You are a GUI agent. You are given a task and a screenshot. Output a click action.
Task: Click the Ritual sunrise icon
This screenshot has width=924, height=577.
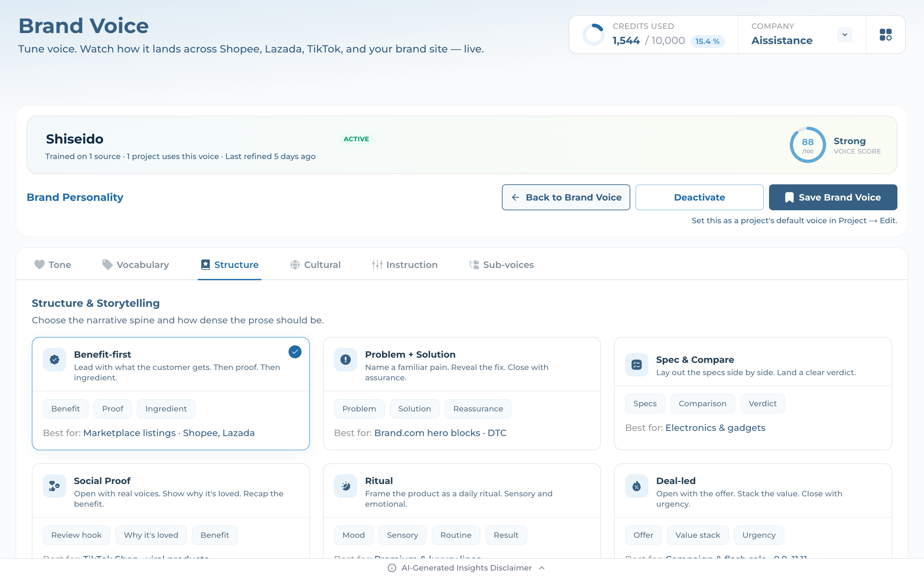click(346, 486)
